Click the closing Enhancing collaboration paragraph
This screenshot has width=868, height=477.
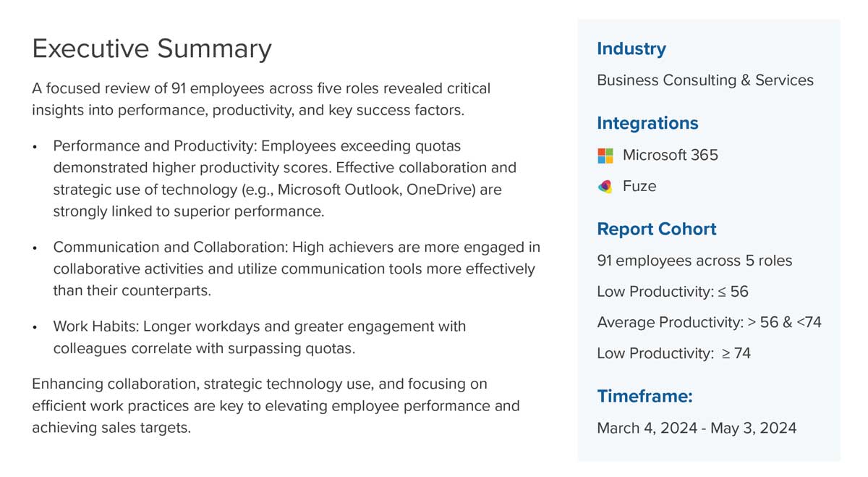pyautogui.click(x=276, y=406)
